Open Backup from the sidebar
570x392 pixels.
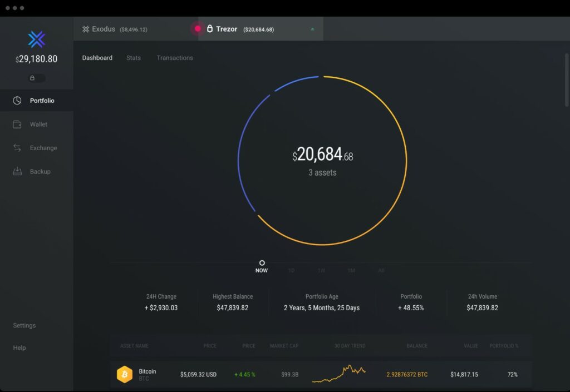[37, 171]
